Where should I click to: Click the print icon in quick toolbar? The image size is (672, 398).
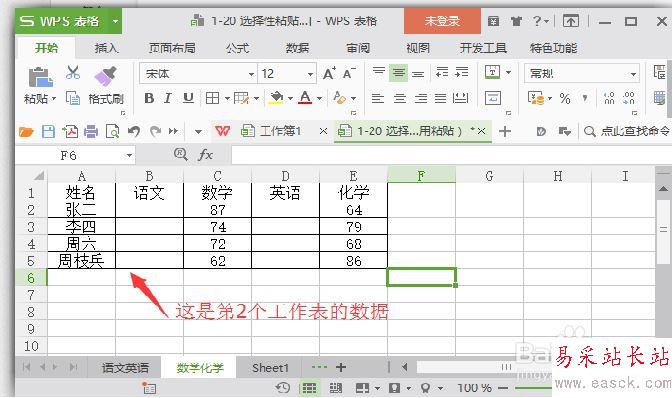pyautogui.click(x=90, y=132)
